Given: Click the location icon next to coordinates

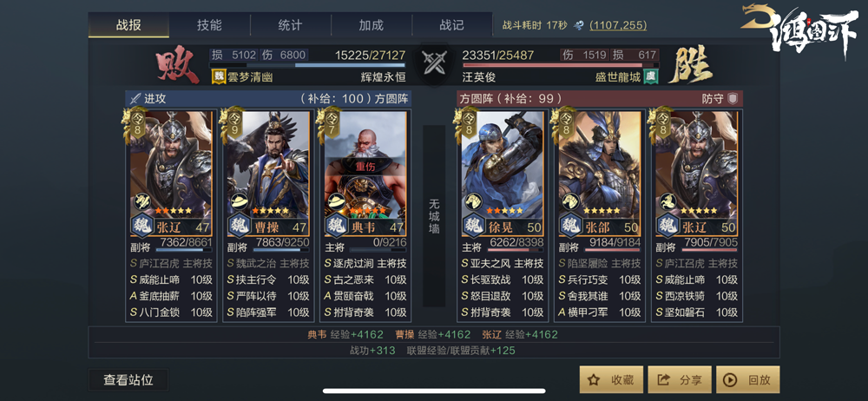Looking at the screenshot, I should 579,25.
